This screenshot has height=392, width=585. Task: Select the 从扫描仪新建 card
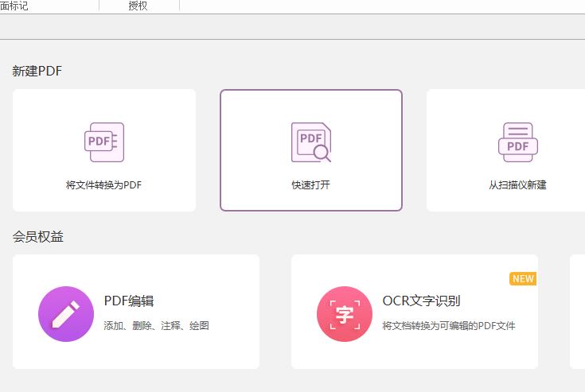click(x=506, y=150)
